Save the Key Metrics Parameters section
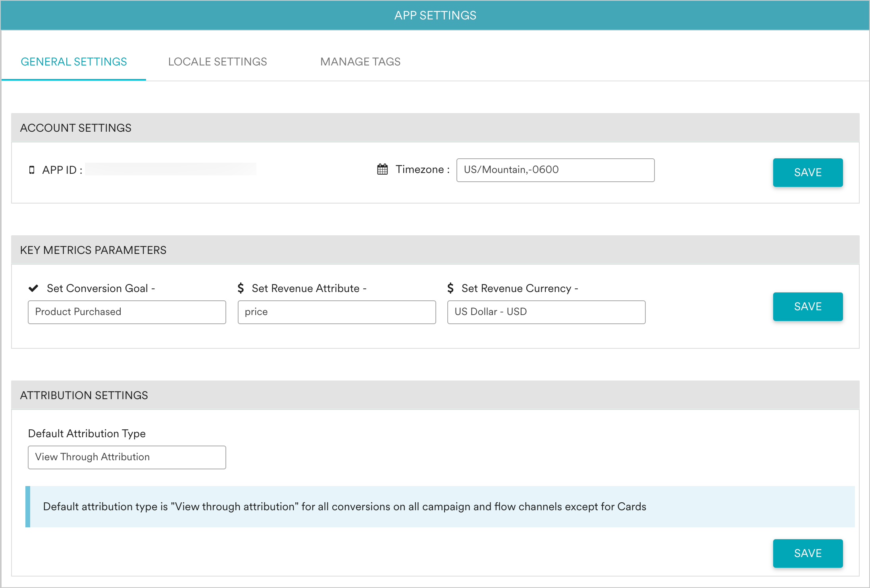 pos(808,306)
